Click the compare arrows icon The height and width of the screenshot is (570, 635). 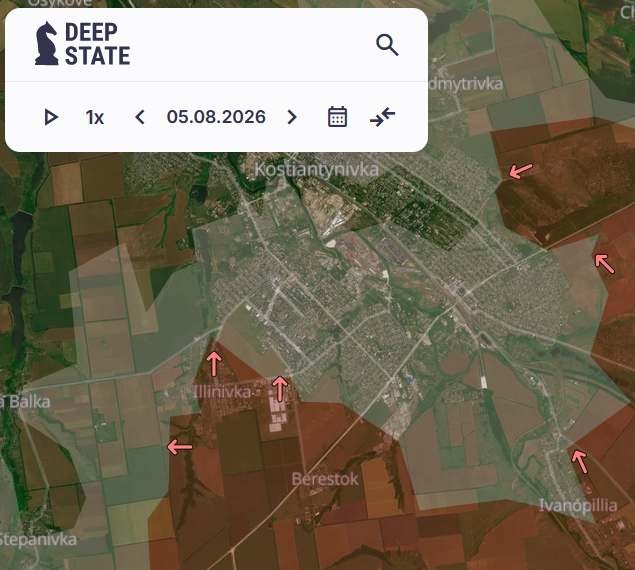[x=382, y=117]
